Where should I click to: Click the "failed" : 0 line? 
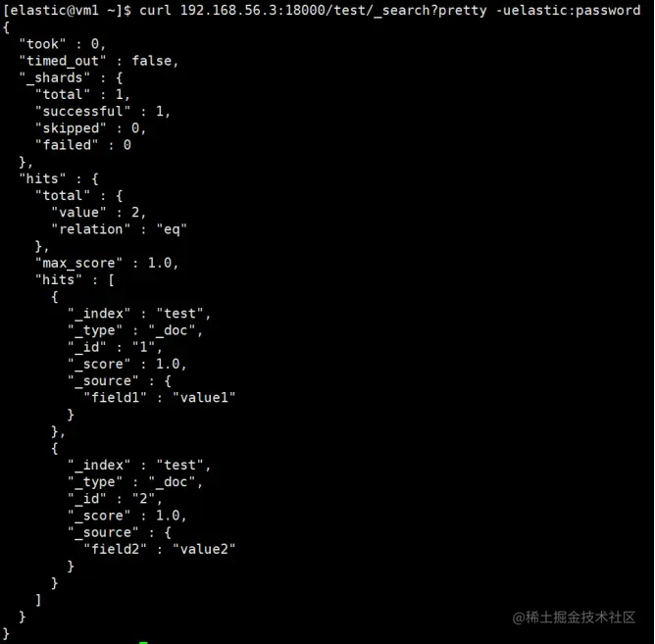(83, 145)
